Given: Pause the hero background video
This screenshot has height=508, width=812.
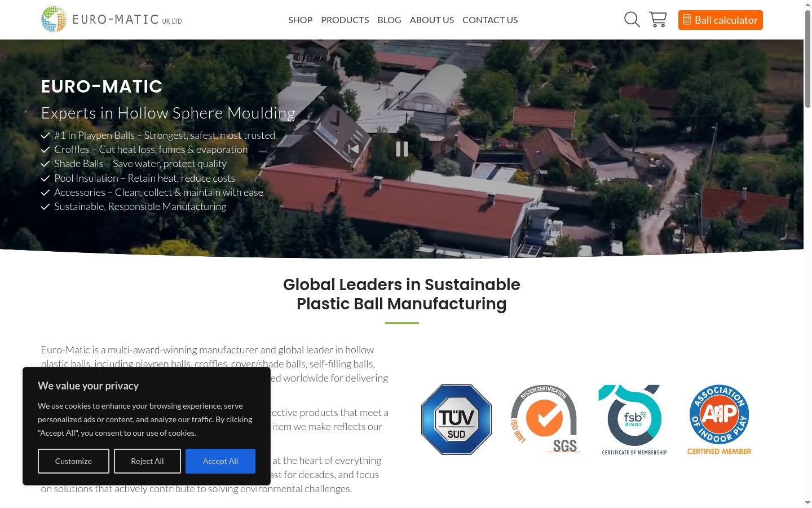Looking at the screenshot, I should [x=402, y=149].
